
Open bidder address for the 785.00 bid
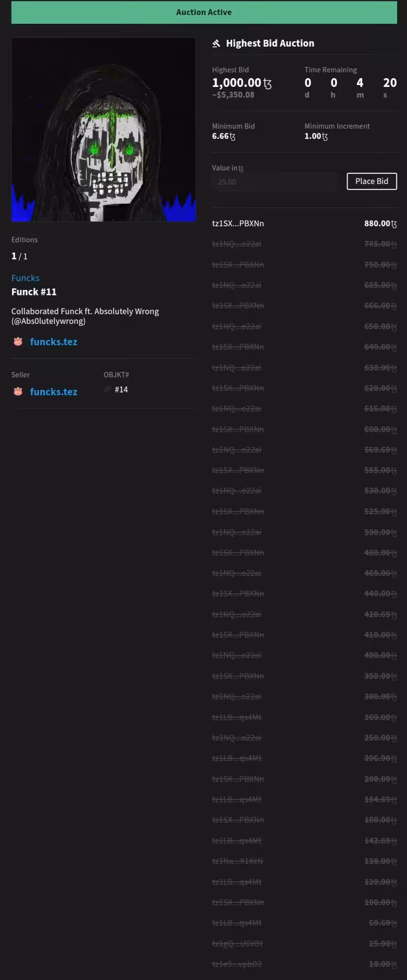[x=237, y=244]
